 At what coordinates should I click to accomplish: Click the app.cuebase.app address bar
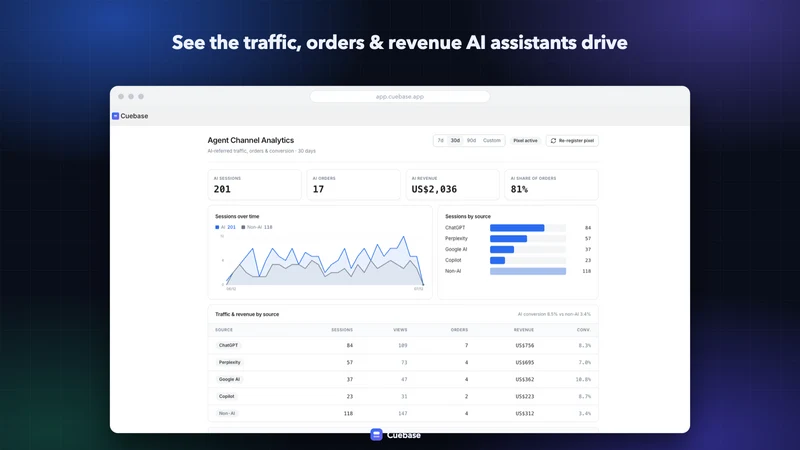[x=399, y=96]
